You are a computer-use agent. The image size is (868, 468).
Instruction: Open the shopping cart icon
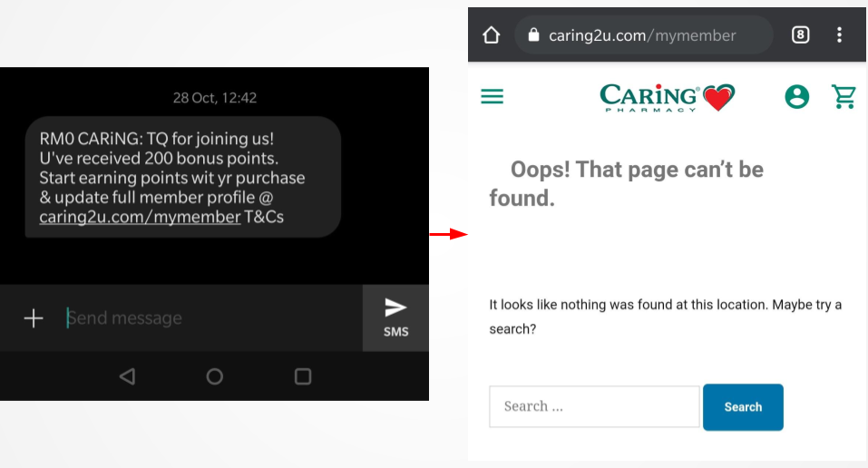click(x=844, y=96)
